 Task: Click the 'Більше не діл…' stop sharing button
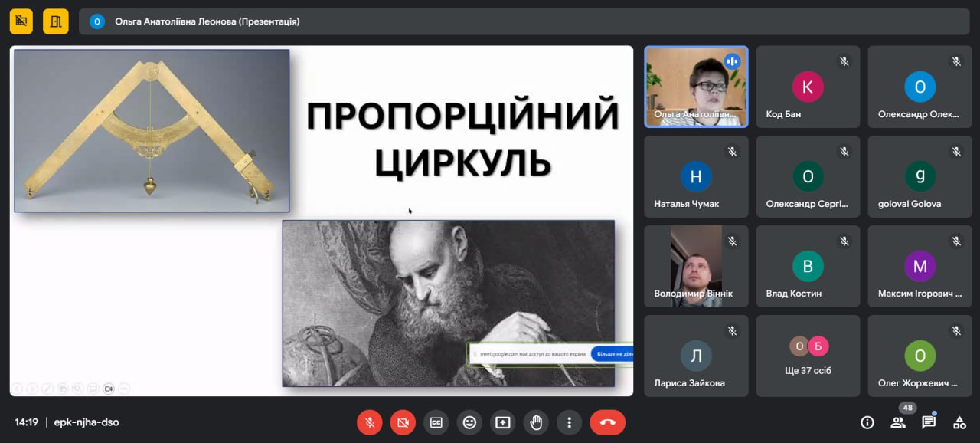[612, 354]
